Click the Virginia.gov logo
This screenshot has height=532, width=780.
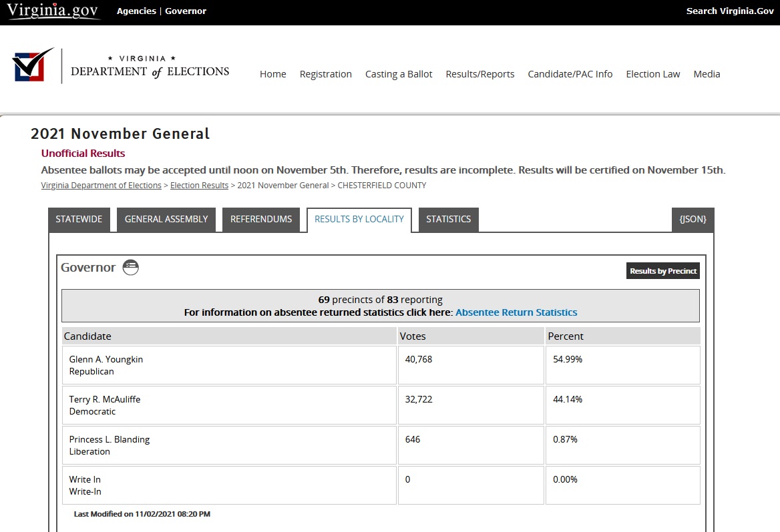pyautogui.click(x=53, y=11)
